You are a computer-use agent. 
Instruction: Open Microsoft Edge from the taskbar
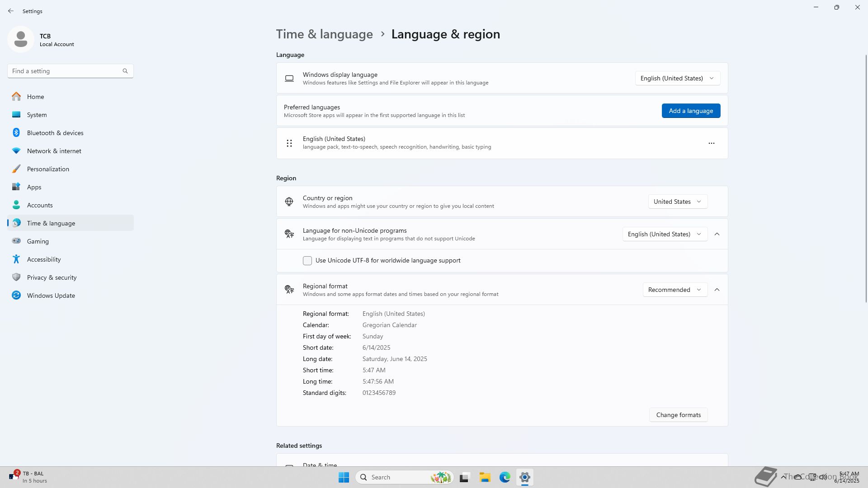pos(505,477)
